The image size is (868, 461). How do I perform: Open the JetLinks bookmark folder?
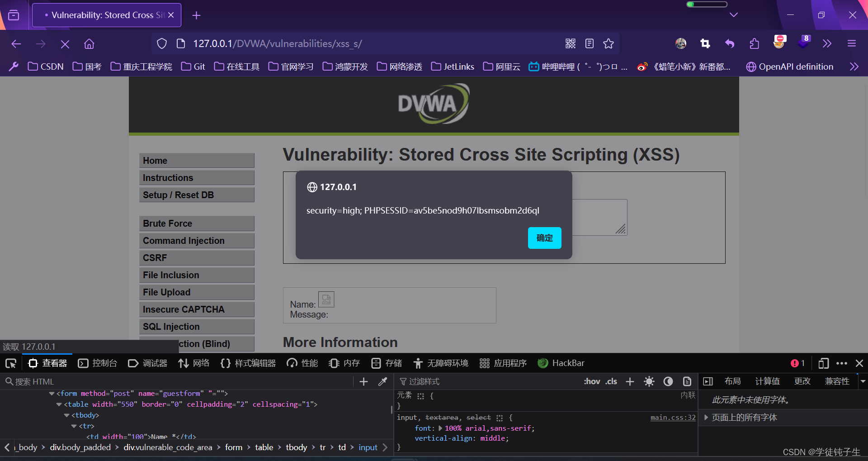coord(453,67)
